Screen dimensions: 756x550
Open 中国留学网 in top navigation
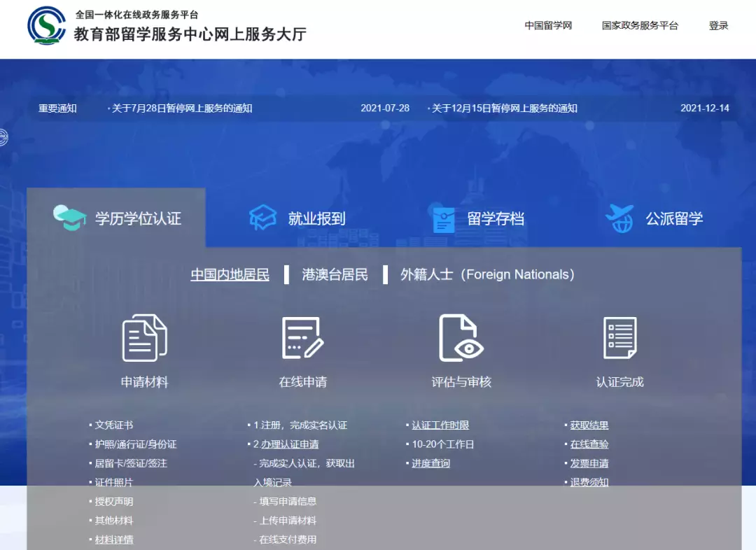[548, 25]
